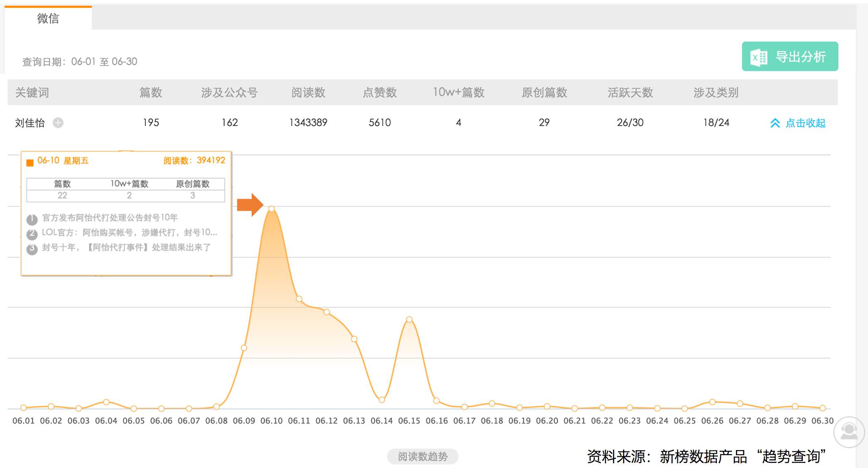868x473 pixels.
Task: Click the 篇数 column header in main table
Action: [151, 92]
